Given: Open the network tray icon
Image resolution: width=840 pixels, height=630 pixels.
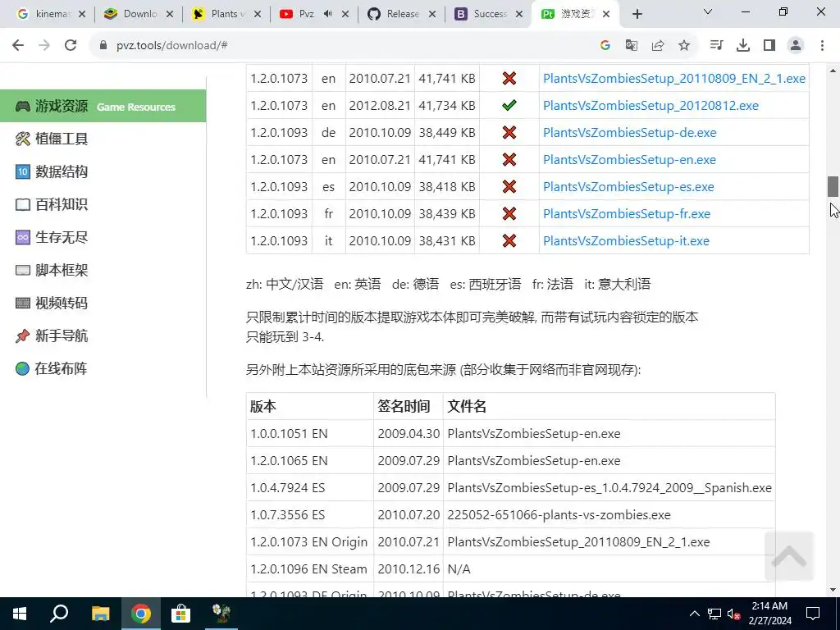Looking at the screenshot, I should point(714,614).
